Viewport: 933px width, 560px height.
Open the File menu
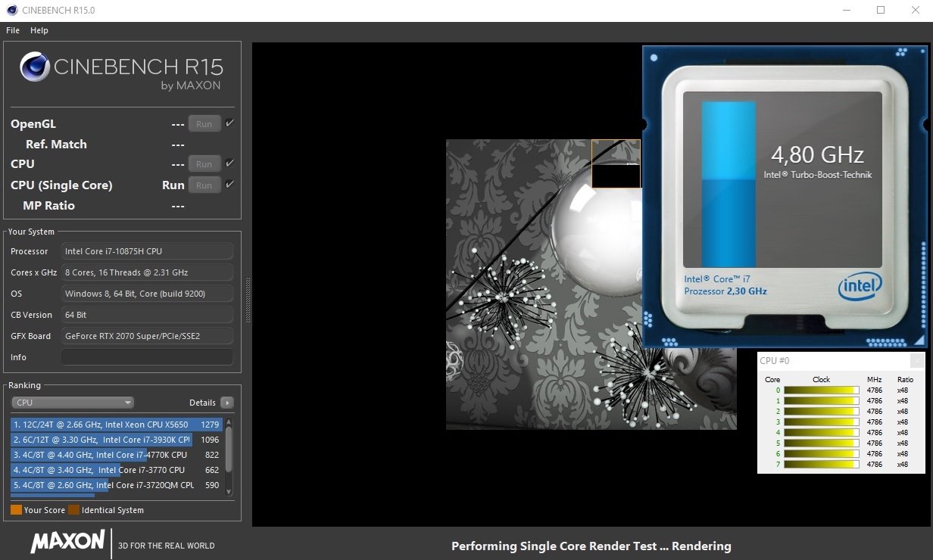click(13, 30)
